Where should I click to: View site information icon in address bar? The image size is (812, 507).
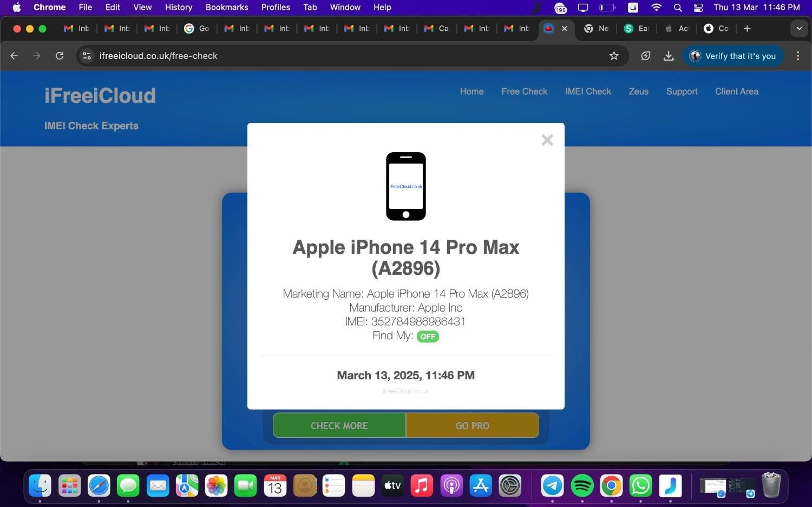coord(87,56)
